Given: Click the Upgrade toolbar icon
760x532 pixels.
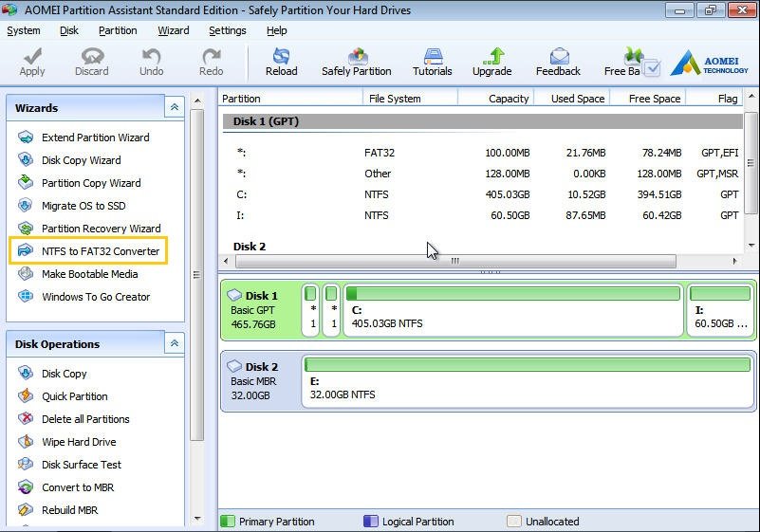Looking at the screenshot, I should pos(491,62).
